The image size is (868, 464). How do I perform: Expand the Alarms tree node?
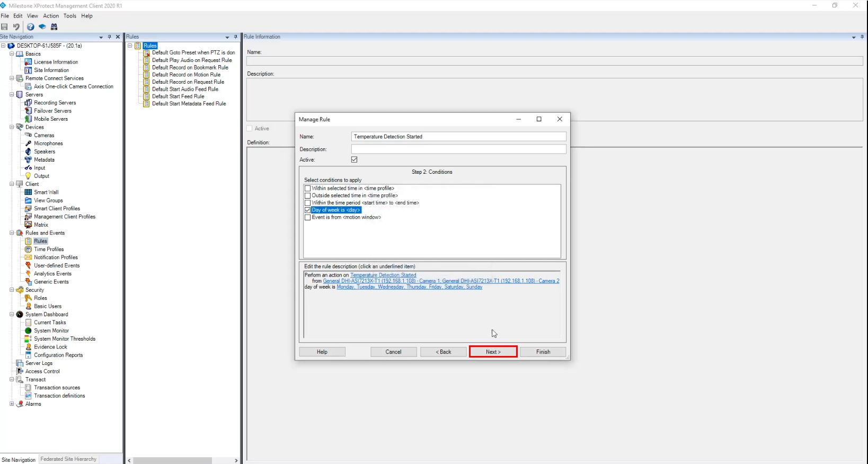pos(12,404)
